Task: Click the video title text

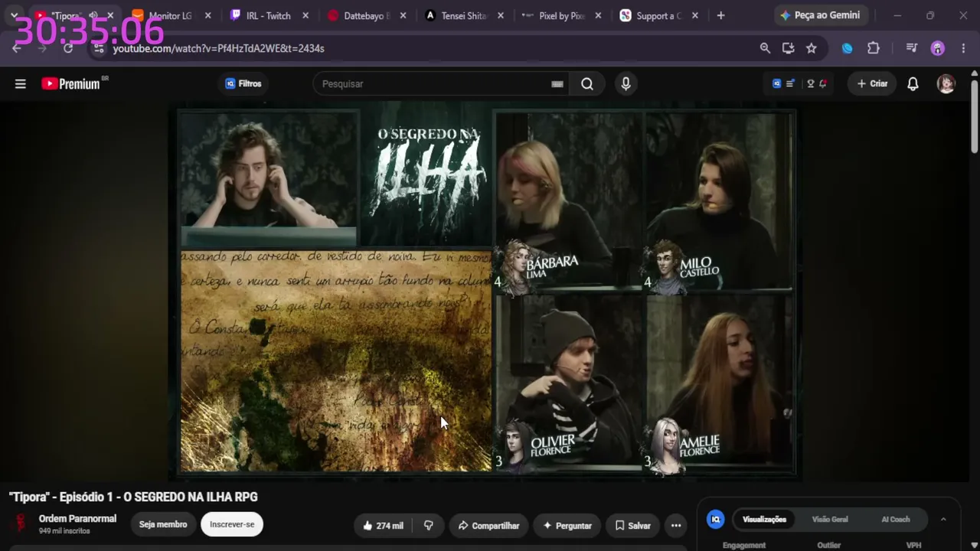Action: coord(133,497)
